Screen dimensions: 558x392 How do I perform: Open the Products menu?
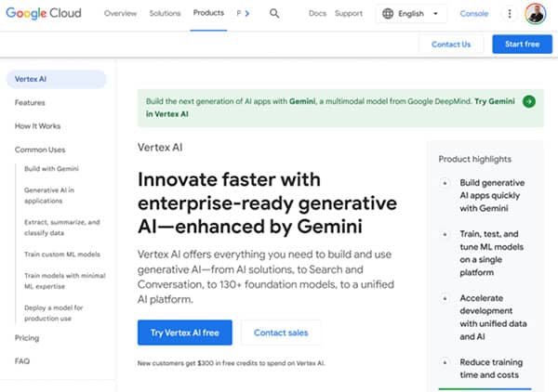tap(208, 13)
